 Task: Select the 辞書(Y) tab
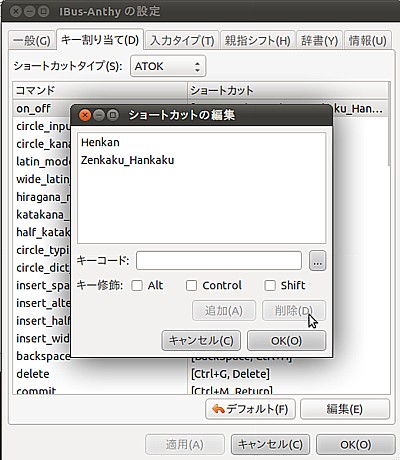pyautogui.click(x=319, y=41)
